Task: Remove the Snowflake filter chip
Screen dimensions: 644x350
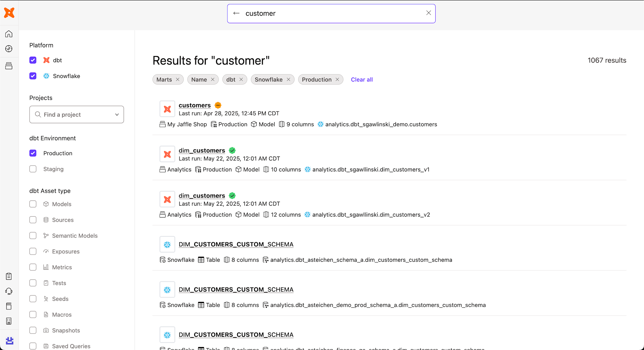Action: coord(289,80)
